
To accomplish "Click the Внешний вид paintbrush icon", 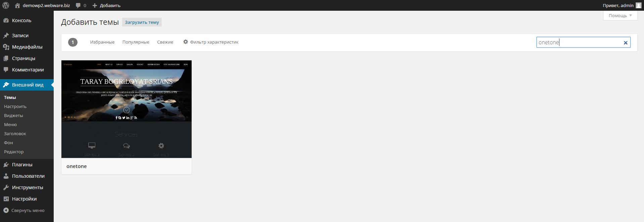I will [6, 85].
